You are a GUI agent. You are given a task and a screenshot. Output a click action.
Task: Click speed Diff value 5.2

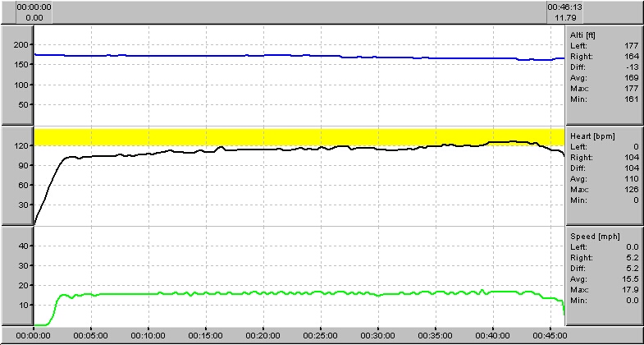coord(633,269)
